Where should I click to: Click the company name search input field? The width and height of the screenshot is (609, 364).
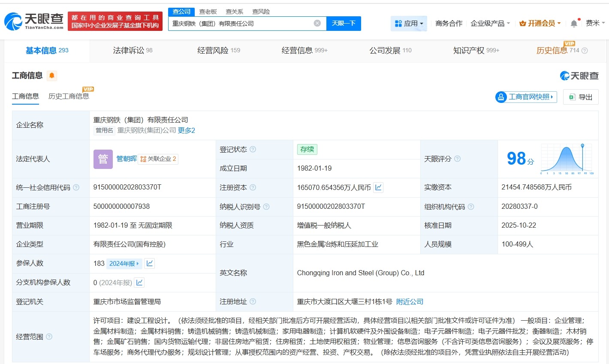(244, 23)
